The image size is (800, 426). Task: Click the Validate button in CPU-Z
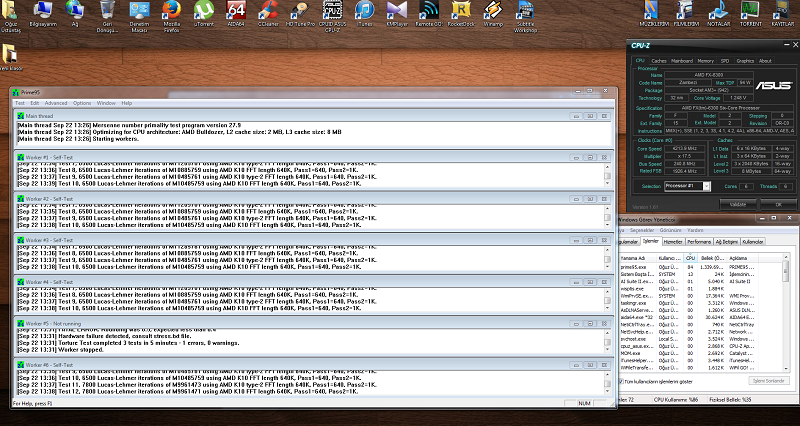click(x=739, y=203)
